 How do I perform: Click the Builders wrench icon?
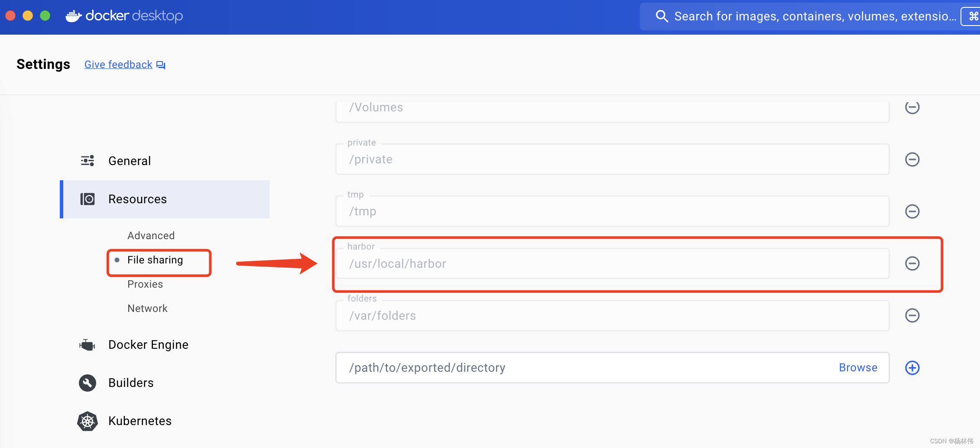88,383
